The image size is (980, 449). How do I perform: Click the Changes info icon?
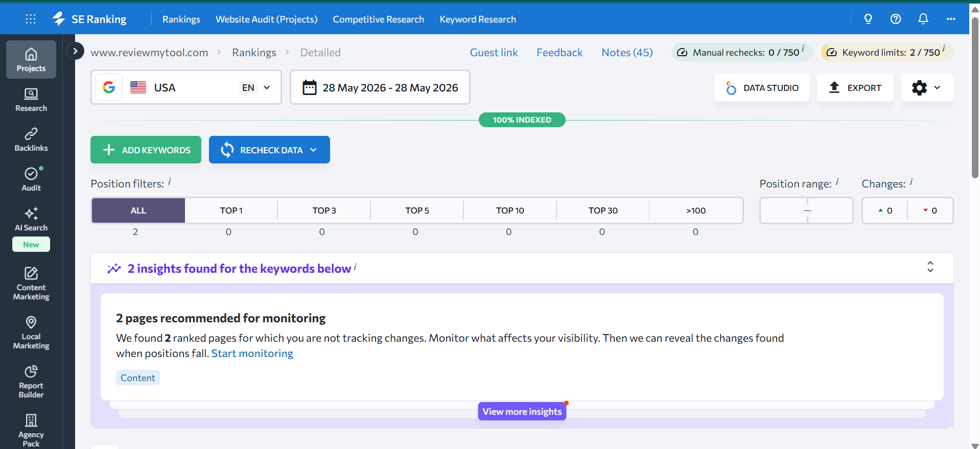(x=911, y=181)
